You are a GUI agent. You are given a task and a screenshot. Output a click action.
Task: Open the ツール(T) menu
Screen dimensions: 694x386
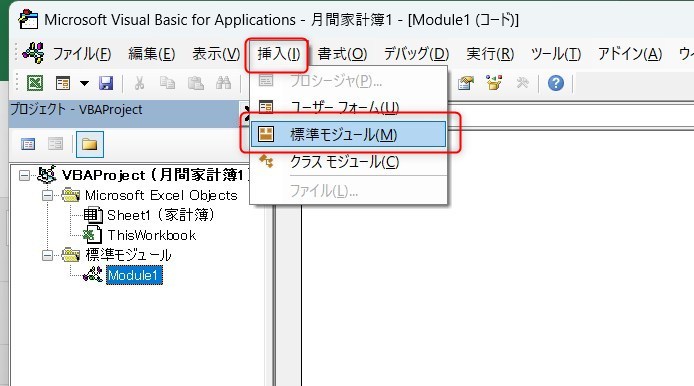coord(555,54)
